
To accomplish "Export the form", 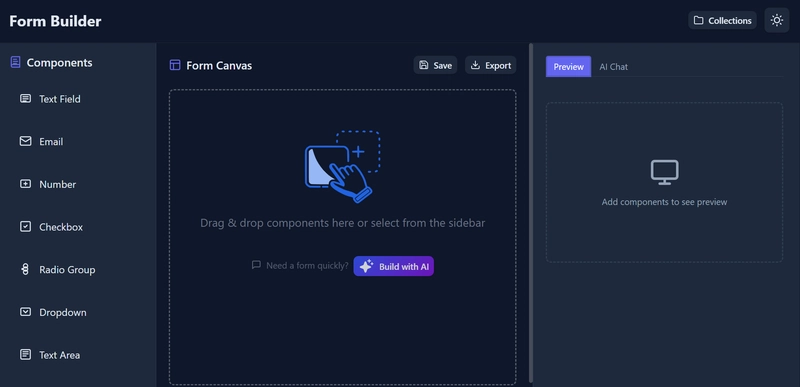I will click(x=490, y=65).
